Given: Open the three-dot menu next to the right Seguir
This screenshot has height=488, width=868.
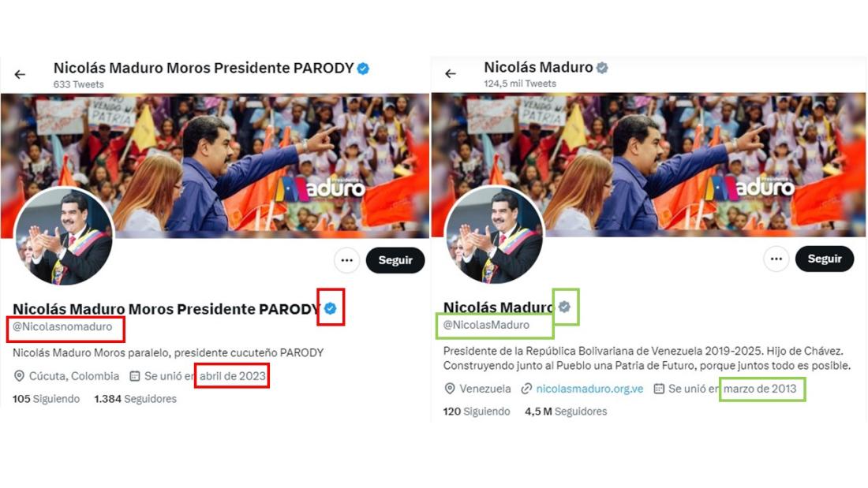Looking at the screenshot, I should (776, 259).
